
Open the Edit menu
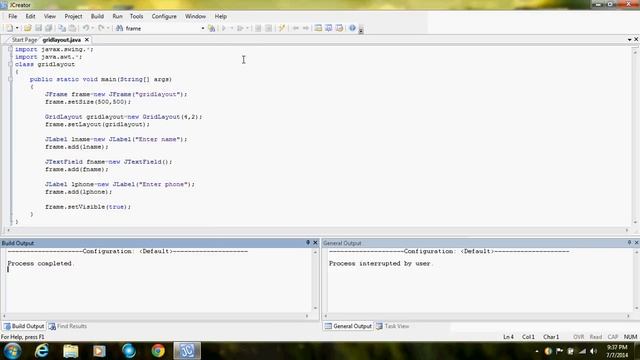(x=30, y=16)
